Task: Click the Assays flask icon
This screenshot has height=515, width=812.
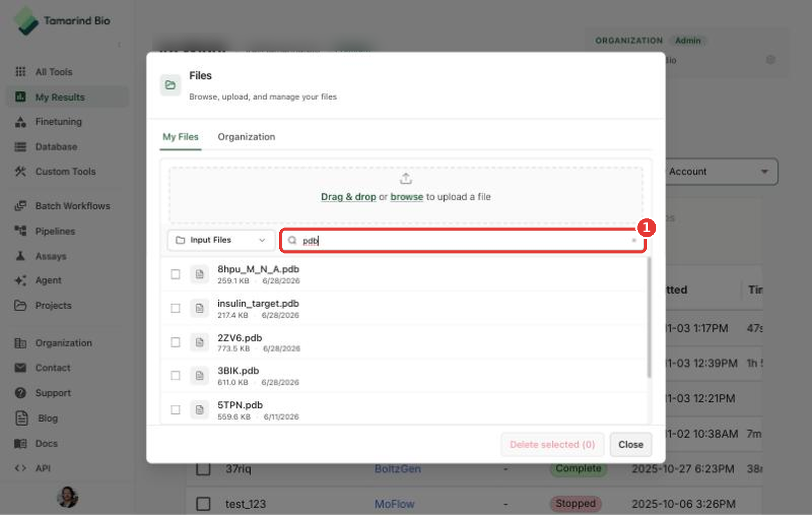Action: click(x=20, y=256)
